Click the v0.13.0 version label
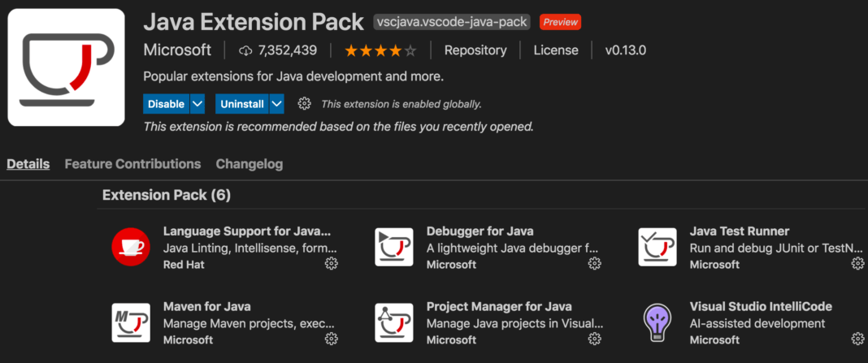Viewport: 868px width, 363px height. 626,50
